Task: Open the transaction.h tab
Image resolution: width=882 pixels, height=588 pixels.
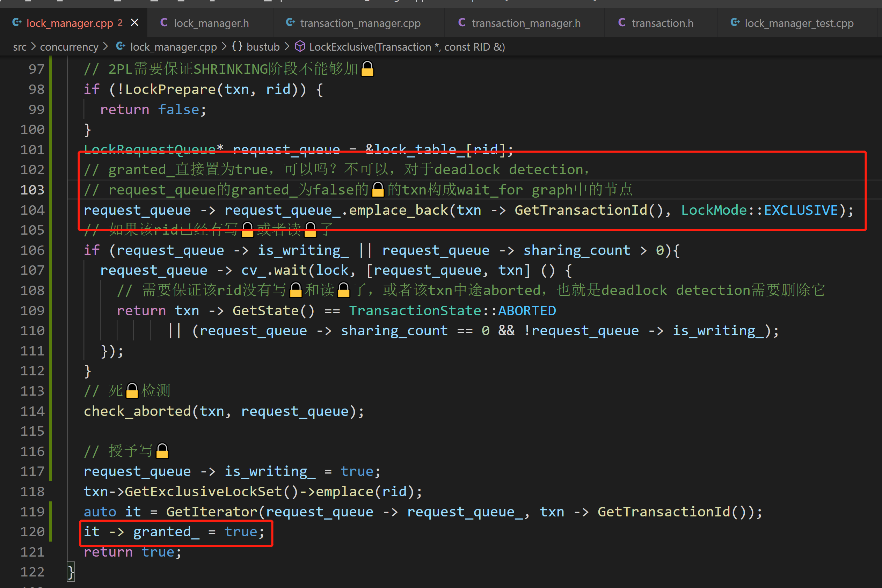Action: pos(662,23)
